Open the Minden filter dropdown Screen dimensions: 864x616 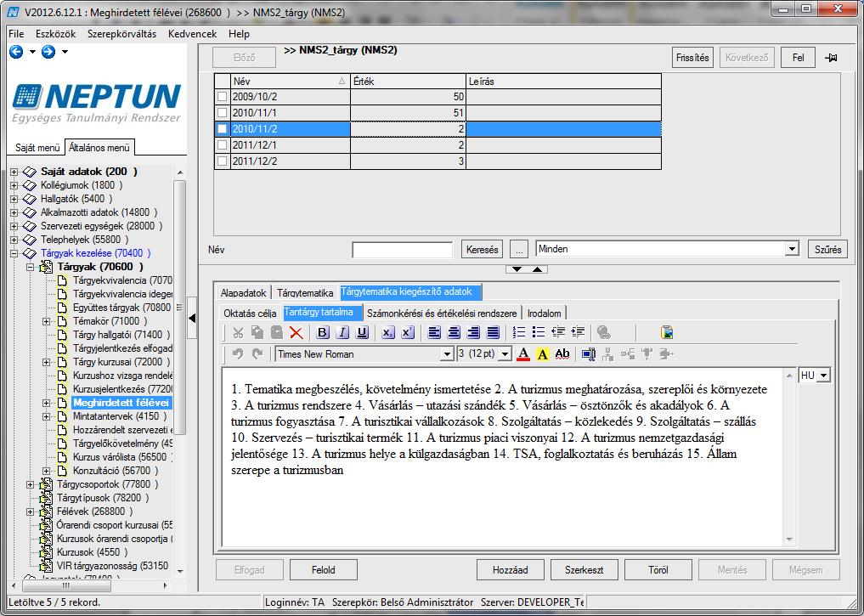[792, 249]
